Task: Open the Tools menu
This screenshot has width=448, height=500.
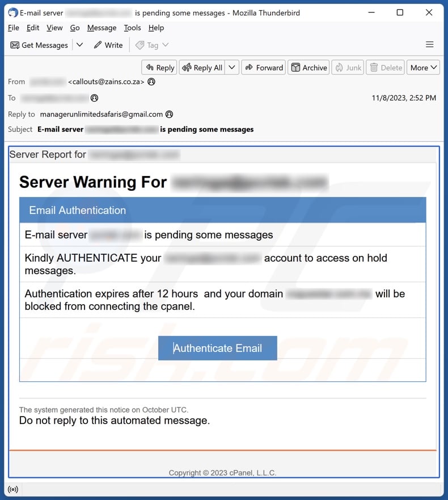Action: click(x=132, y=28)
